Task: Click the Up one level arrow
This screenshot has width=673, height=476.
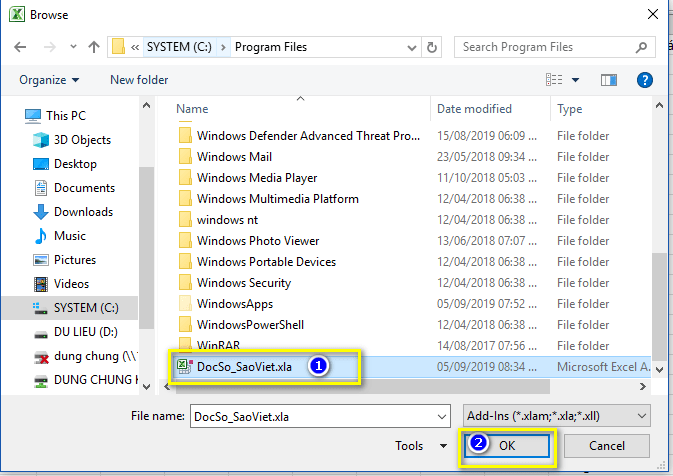Action: pyautogui.click(x=94, y=47)
